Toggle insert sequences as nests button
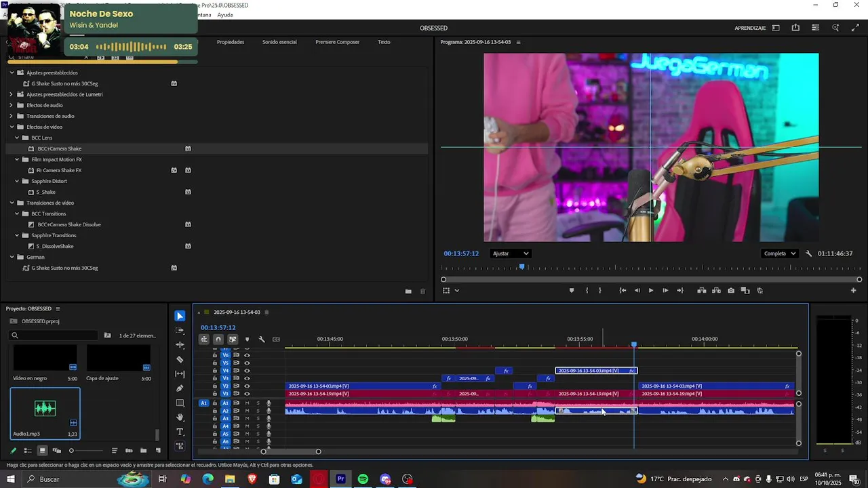Image resolution: width=868 pixels, height=488 pixels. pos(204,339)
